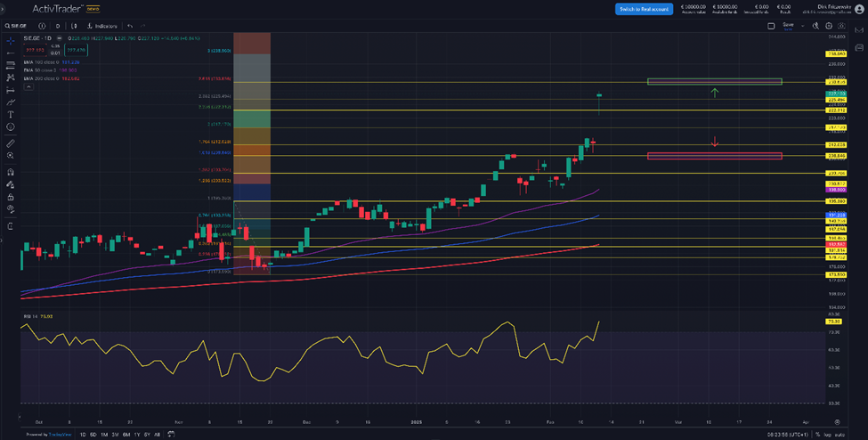
Task: Toggle log scale at bottom right
Action: click(x=829, y=434)
